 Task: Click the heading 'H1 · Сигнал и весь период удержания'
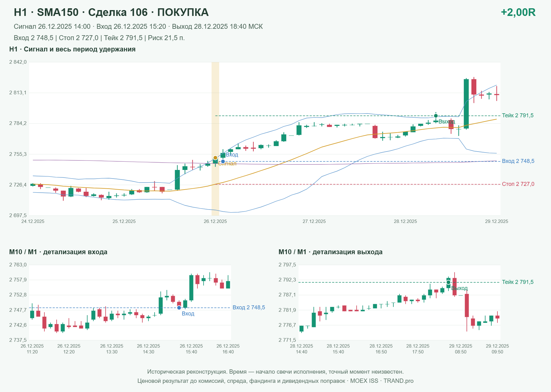[x=72, y=49]
